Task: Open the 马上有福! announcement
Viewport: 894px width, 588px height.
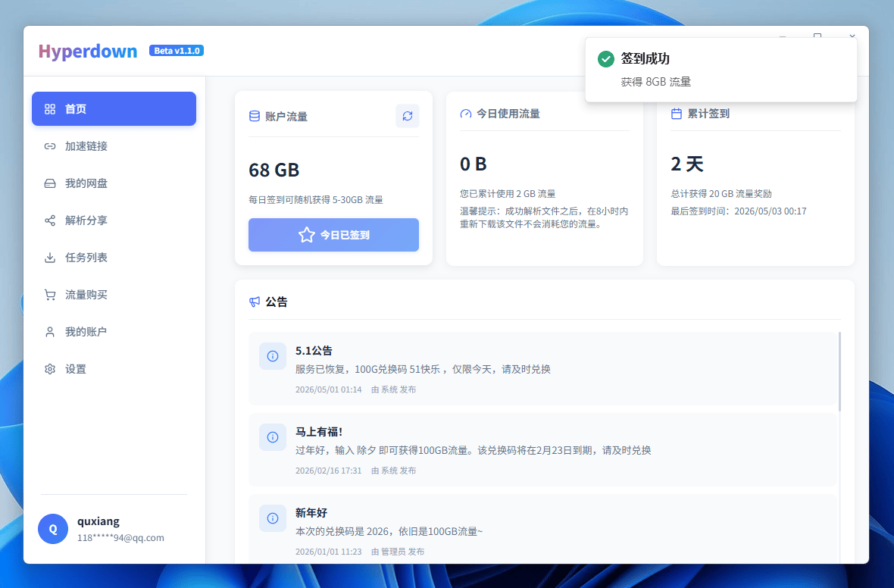Action: pos(542,450)
